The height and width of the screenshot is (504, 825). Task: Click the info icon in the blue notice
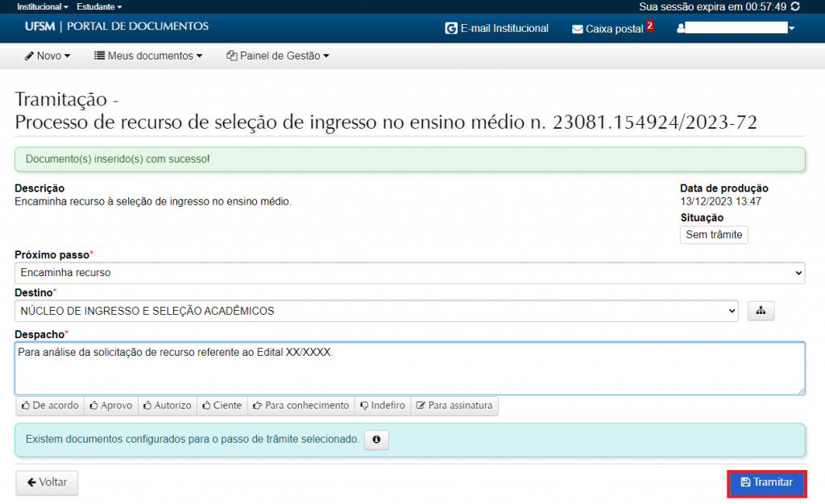pyautogui.click(x=376, y=440)
